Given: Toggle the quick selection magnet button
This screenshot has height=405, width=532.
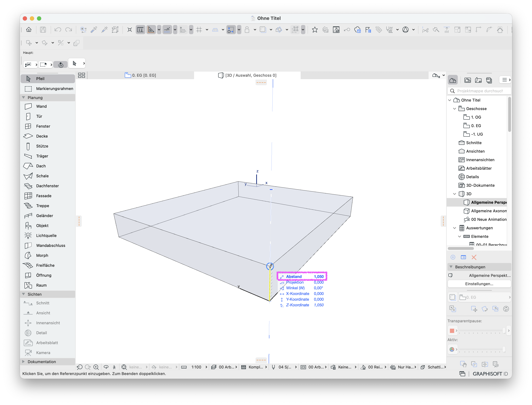Looking at the screenshot, I should click(x=61, y=64).
